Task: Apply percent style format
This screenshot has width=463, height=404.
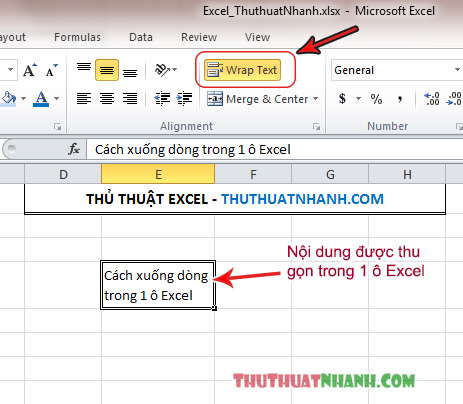Action: [x=376, y=99]
